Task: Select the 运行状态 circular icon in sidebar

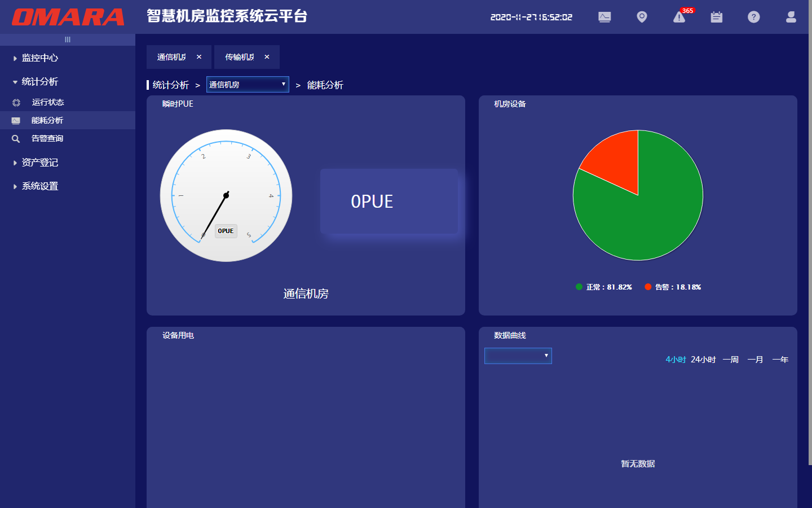Action: (16, 102)
